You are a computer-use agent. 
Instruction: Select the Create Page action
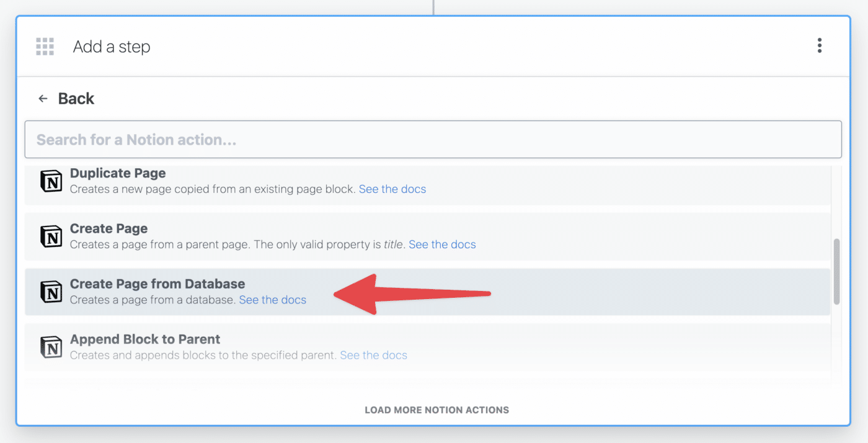(x=427, y=236)
